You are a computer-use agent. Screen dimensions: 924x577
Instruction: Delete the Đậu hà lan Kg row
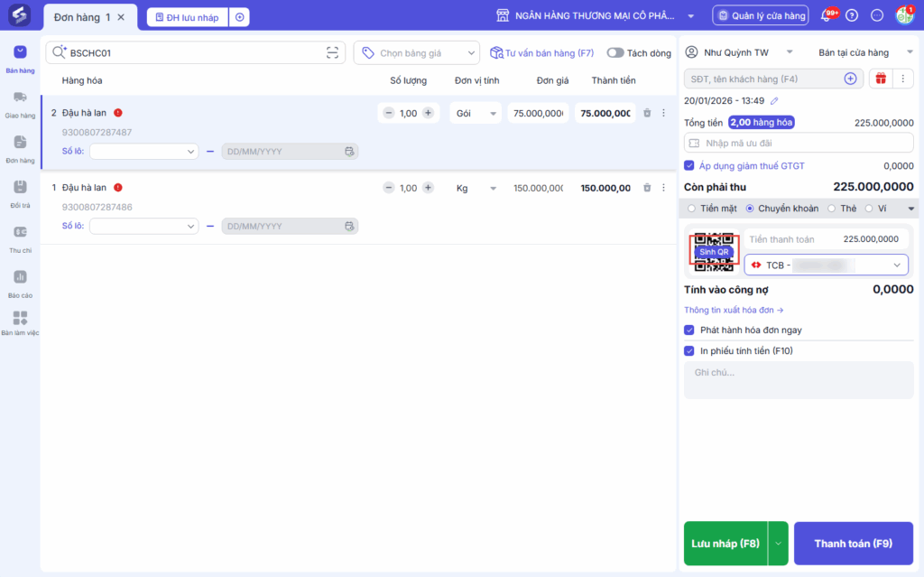click(x=646, y=188)
